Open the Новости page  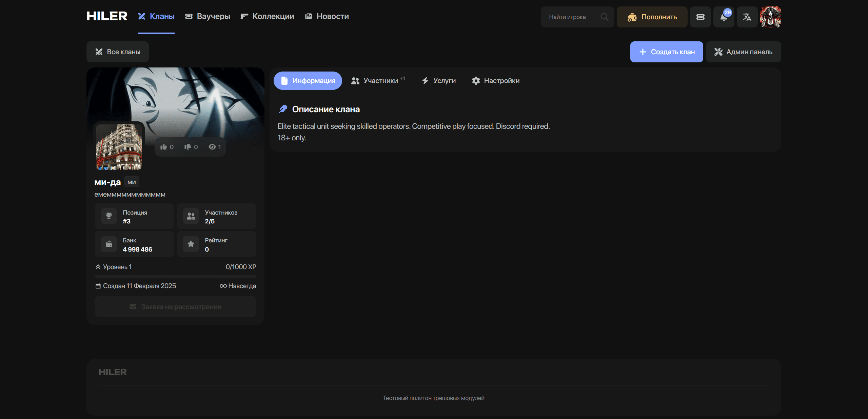[327, 16]
